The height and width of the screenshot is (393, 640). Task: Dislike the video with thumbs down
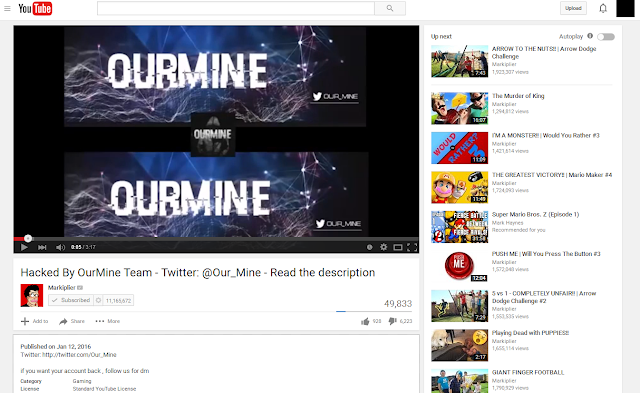pos(392,322)
